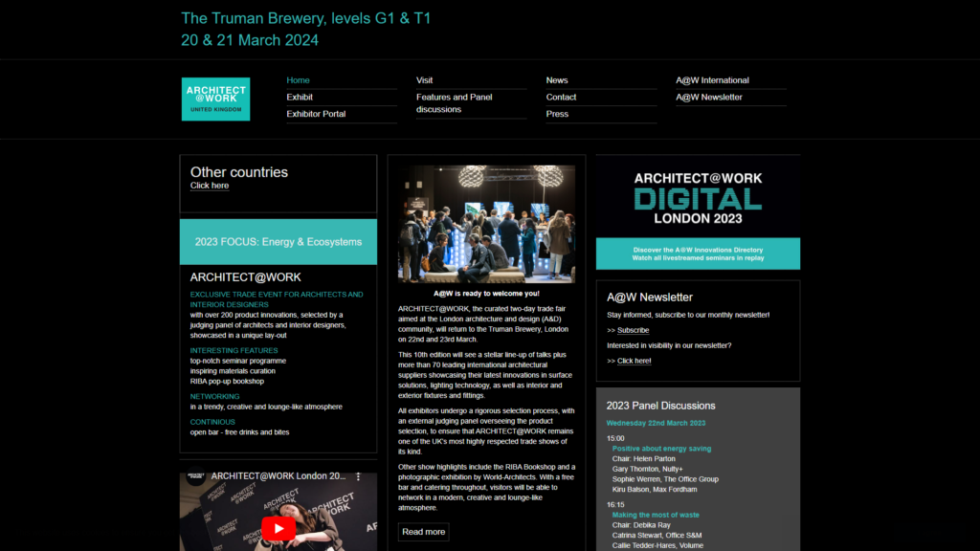Click the 'A@W Newsletter' panel heading
This screenshot has height=551, width=980.
pyautogui.click(x=650, y=298)
